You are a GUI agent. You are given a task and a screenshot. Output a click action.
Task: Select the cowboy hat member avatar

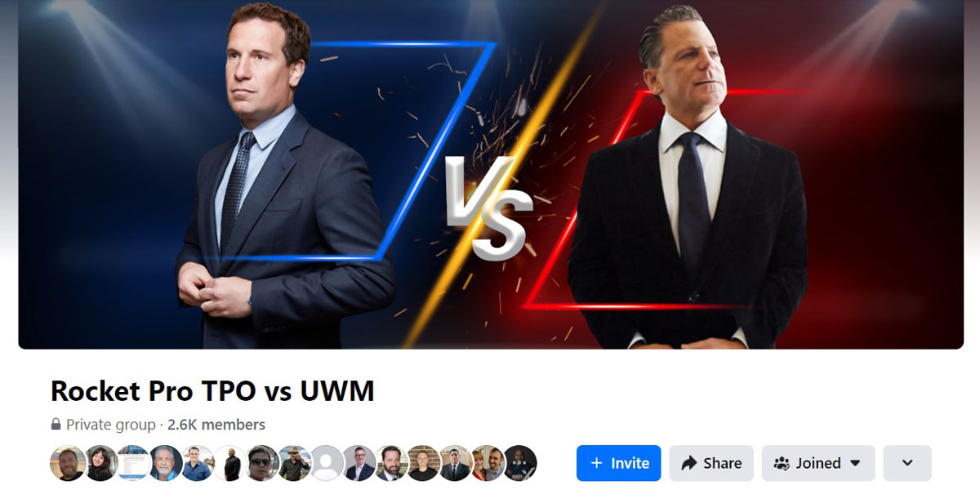pos(294,463)
